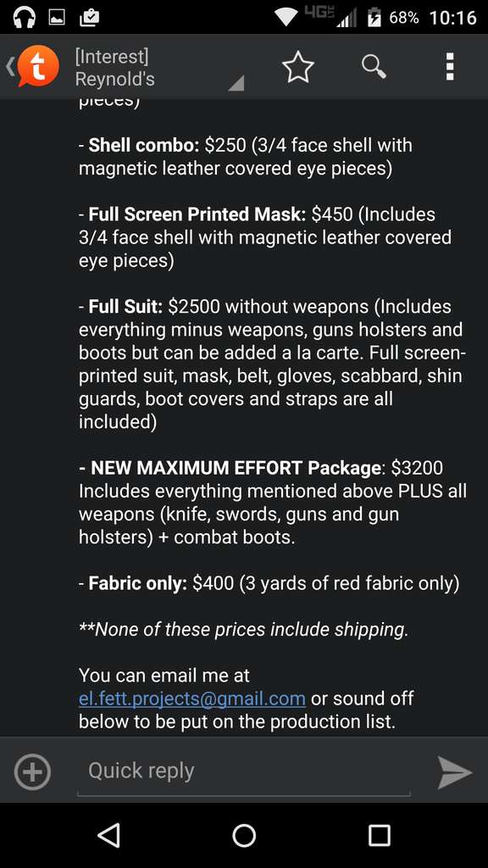Open search with the magnifier icon
Screen dimensions: 488x868
[374, 67]
